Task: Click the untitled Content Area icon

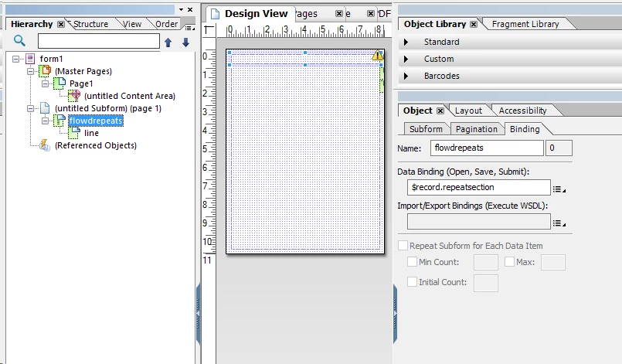Action: [x=74, y=96]
